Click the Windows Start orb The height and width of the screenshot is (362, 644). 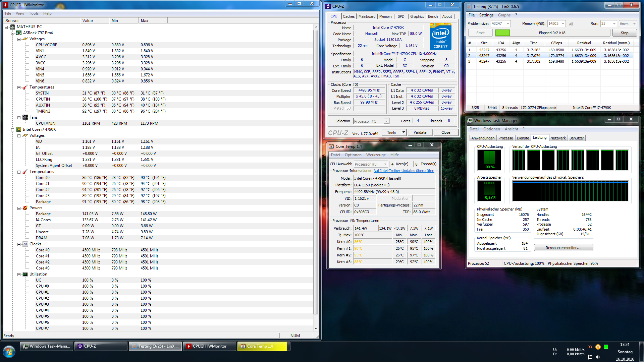[9, 352]
